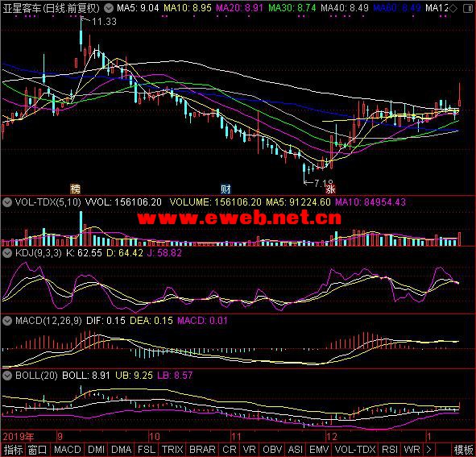Choose the OBV indicator tab
This screenshot has width=476, height=457.
(272, 450)
